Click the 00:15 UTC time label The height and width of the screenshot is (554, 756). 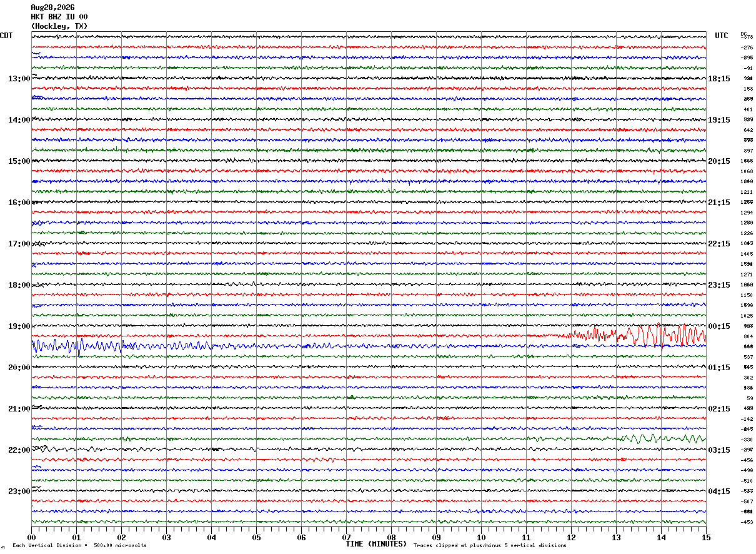[719, 326]
